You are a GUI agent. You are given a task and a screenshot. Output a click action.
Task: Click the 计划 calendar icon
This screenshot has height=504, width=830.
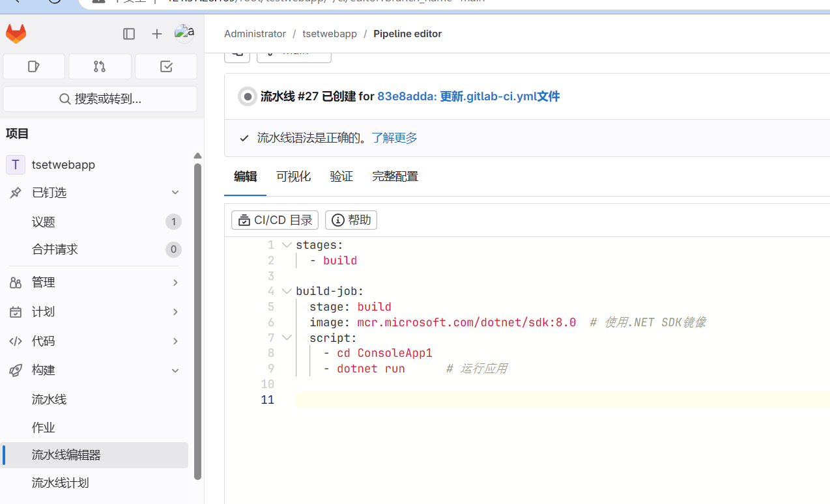tap(16, 312)
